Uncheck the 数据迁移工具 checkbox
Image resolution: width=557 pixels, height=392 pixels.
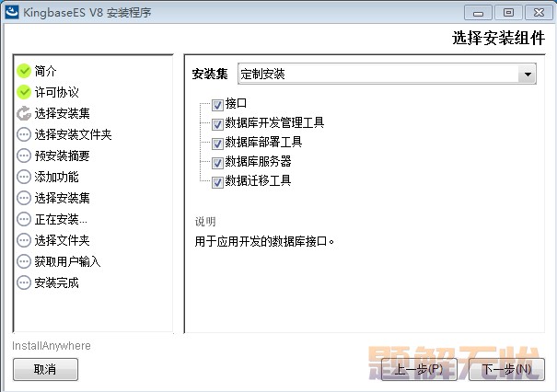[x=217, y=182]
